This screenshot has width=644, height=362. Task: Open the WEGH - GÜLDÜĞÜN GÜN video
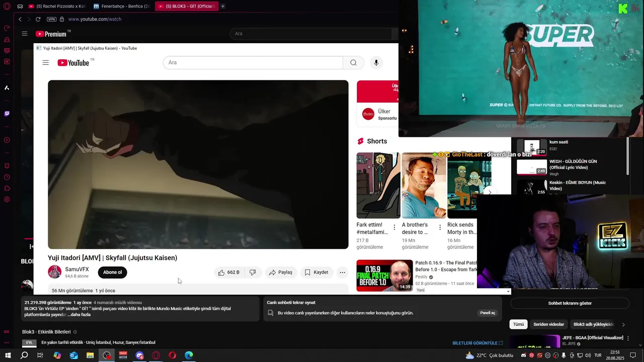(573, 164)
